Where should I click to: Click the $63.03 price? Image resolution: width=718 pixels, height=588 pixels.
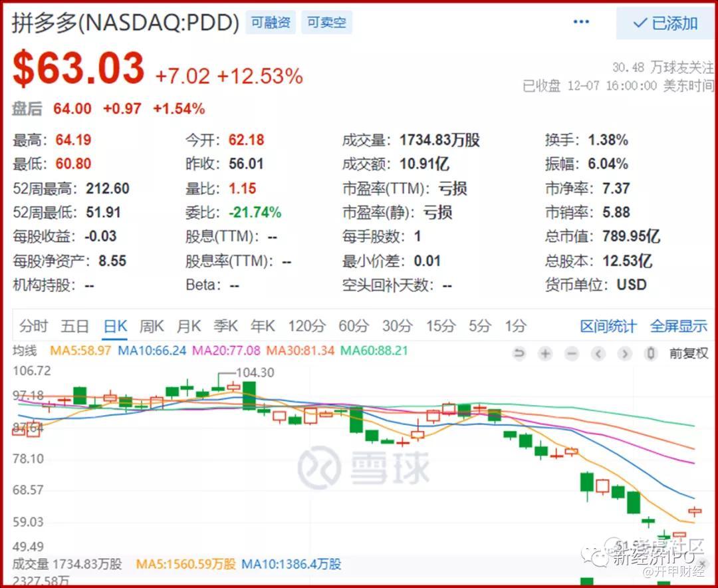pos(78,69)
